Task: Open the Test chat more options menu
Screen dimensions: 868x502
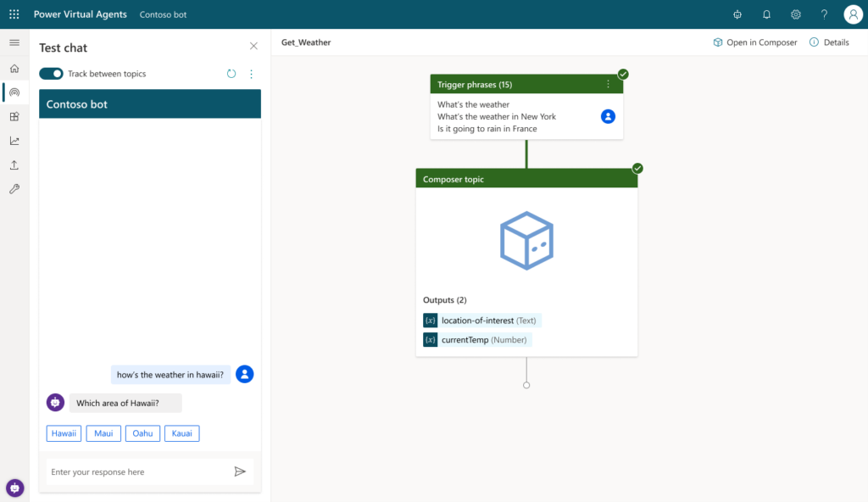Action: [250, 74]
